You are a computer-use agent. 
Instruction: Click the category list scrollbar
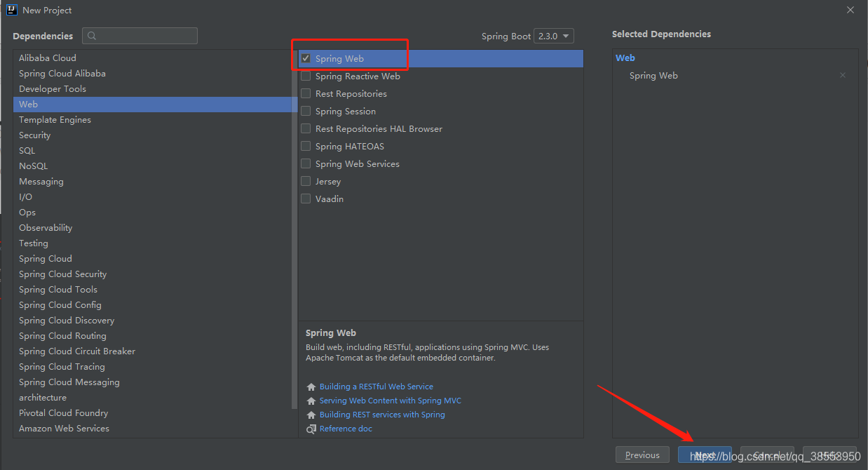tap(294, 229)
